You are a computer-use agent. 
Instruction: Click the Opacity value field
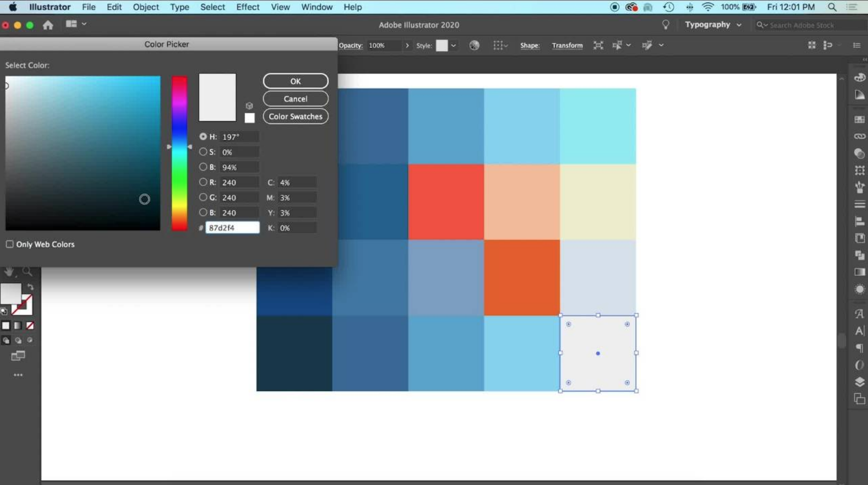click(384, 45)
